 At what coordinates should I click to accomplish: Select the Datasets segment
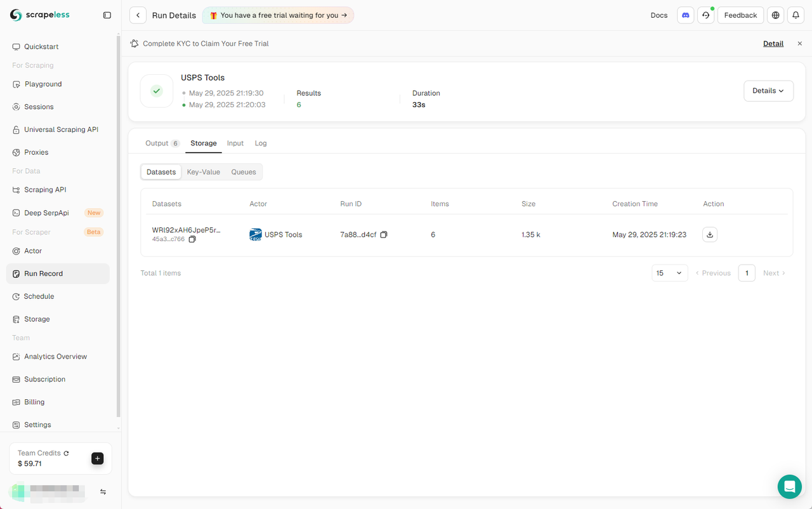click(x=161, y=172)
